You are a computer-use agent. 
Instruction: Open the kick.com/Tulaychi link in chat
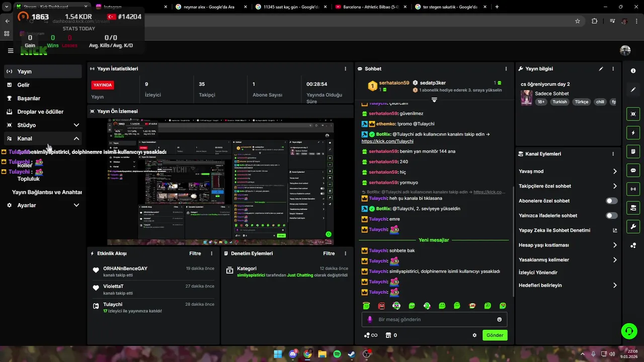pos(387,142)
